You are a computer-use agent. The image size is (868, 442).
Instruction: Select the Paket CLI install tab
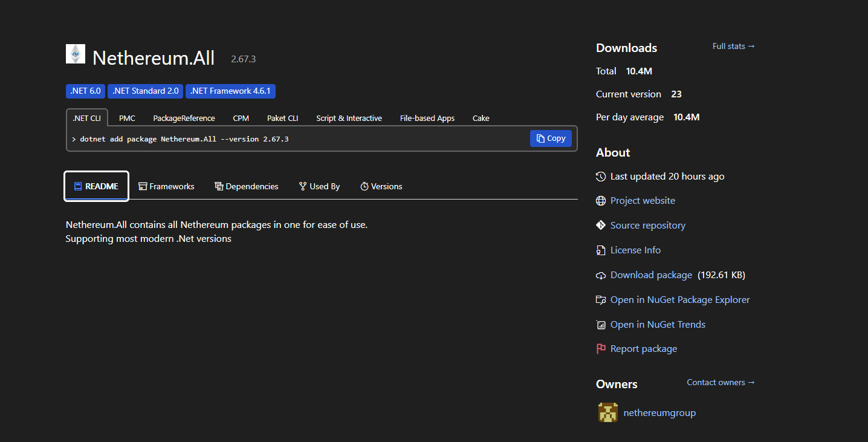click(x=282, y=119)
